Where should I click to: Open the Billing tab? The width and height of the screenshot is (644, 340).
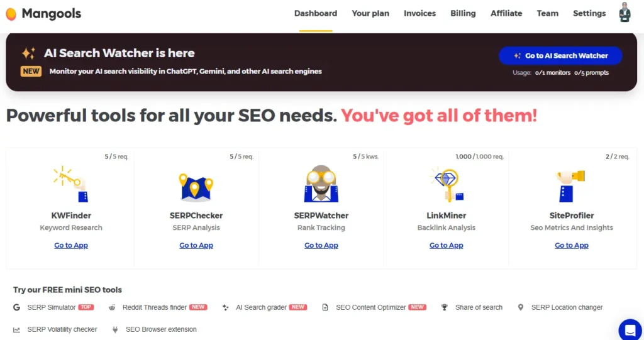463,14
